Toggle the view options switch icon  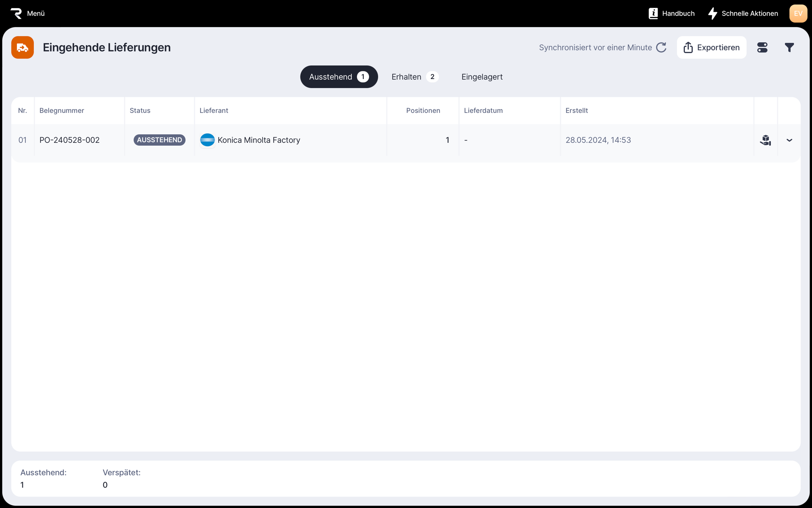[x=762, y=47]
